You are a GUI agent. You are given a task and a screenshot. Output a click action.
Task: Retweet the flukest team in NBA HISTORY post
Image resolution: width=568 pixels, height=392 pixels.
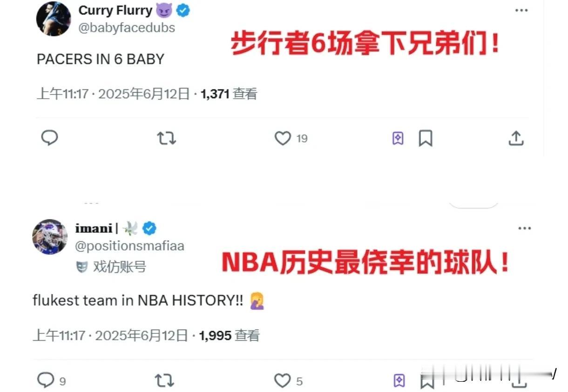(x=163, y=381)
